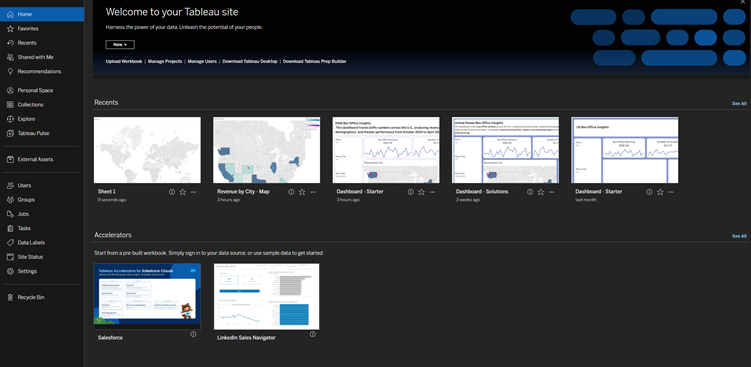Screen dimensions: 751x367
Task: Show info icon for LinkedIn Sales Navigator
Action: pyautogui.click(x=313, y=334)
